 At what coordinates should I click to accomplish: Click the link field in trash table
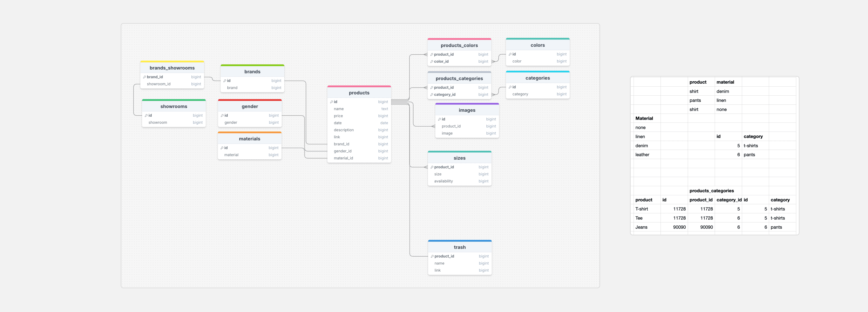(x=460, y=271)
